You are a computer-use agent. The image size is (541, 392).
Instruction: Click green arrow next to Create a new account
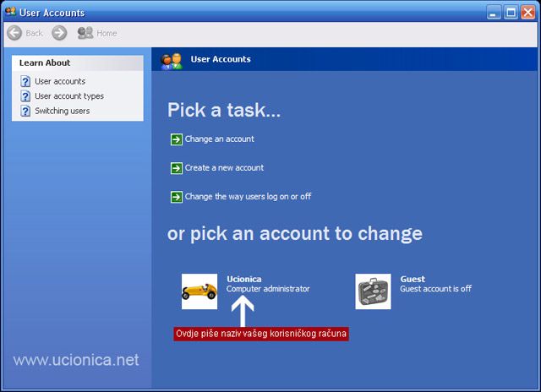[x=176, y=168]
